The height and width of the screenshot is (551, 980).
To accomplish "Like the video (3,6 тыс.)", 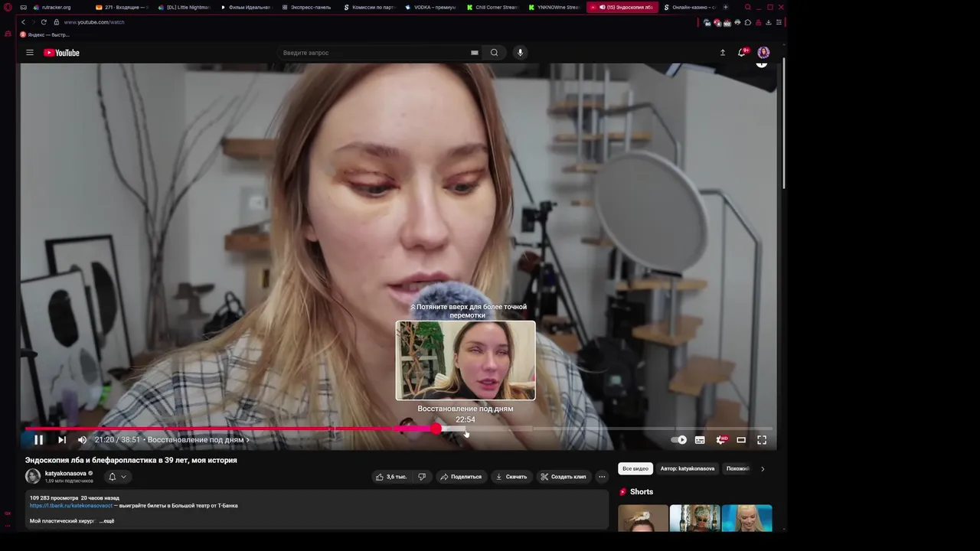I will (390, 477).
